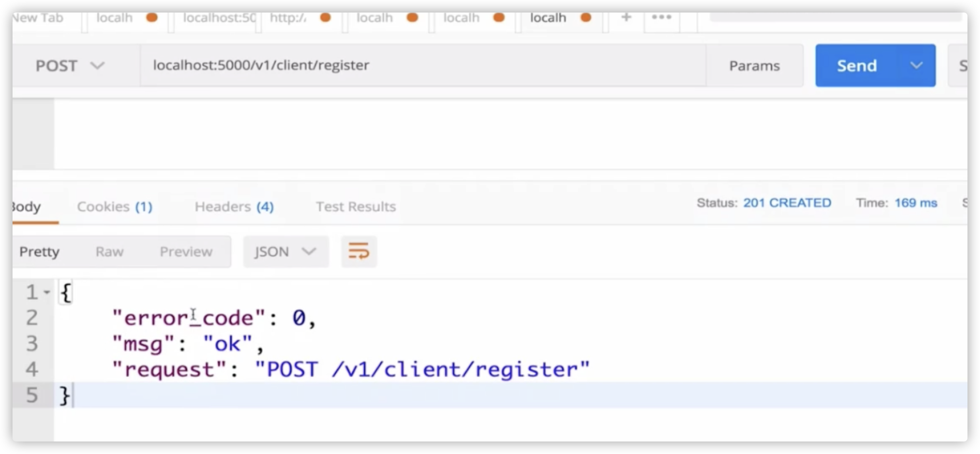
Task: Click orange unsaved dot on active localh tab
Action: (586, 17)
